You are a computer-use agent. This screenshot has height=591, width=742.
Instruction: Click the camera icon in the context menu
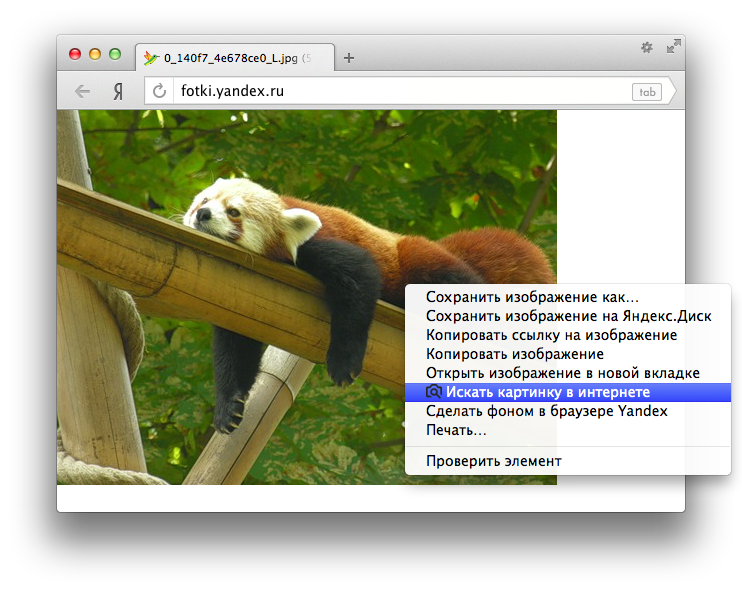(x=433, y=392)
